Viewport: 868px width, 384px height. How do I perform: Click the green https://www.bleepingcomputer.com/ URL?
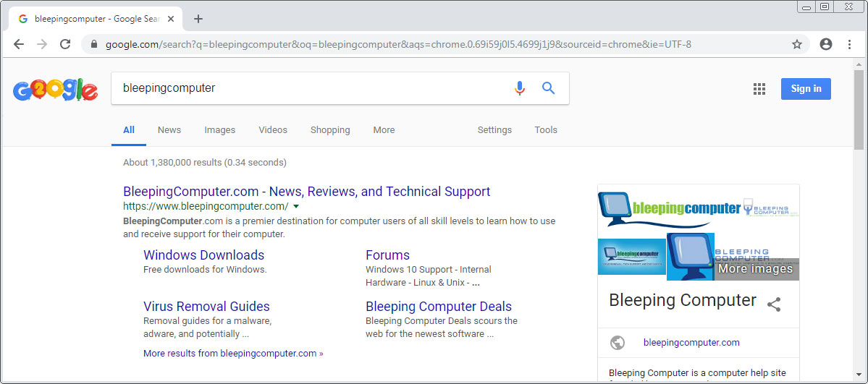(x=206, y=206)
